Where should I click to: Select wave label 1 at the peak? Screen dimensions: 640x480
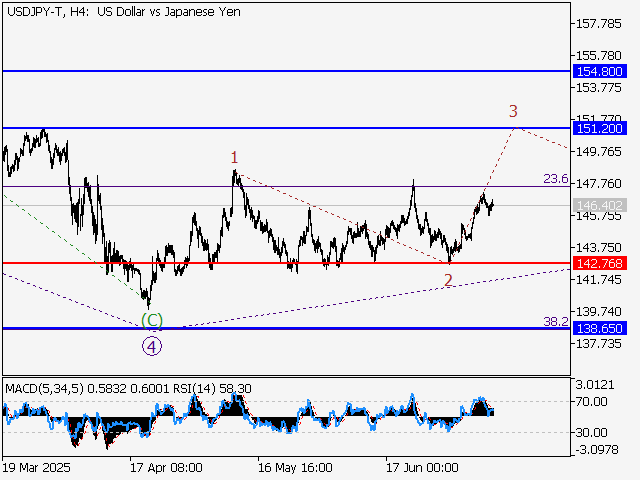coord(234,157)
